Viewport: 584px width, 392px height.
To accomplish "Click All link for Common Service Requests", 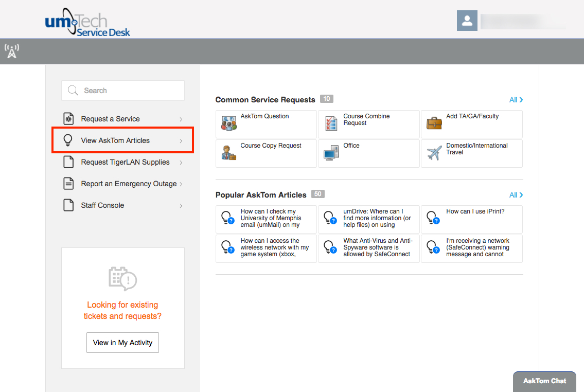I will pyautogui.click(x=516, y=100).
